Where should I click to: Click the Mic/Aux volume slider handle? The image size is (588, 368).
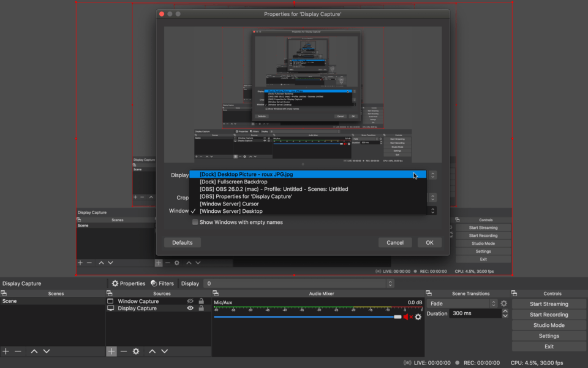click(398, 317)
